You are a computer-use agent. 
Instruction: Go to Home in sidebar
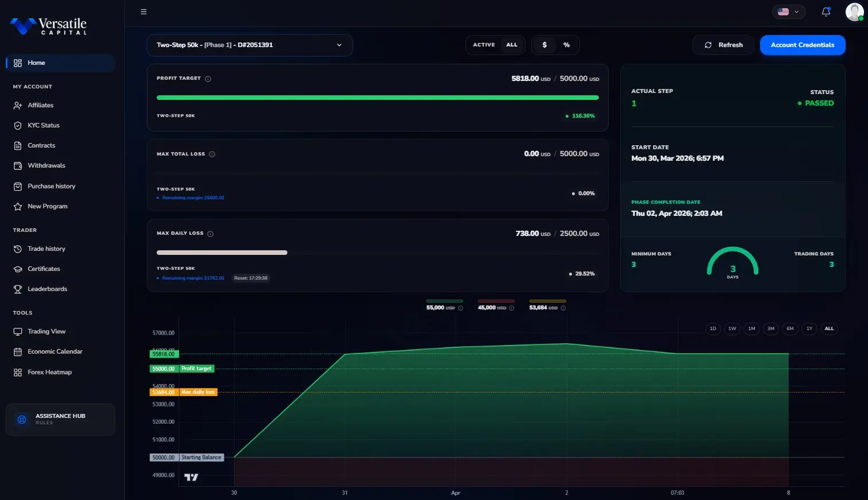(60, 63)
